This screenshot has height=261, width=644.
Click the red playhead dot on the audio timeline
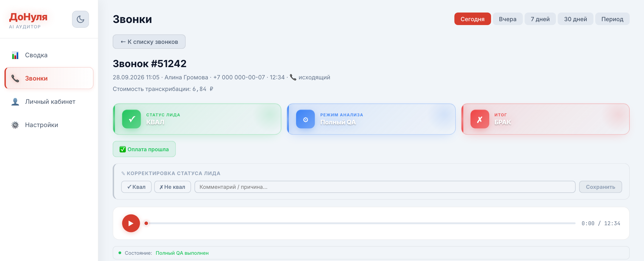coord(146,223)
